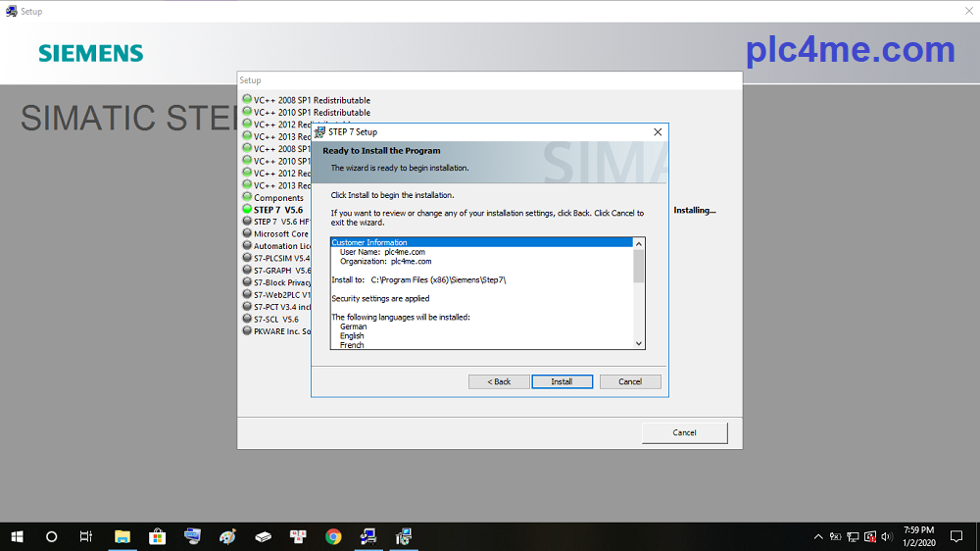Click gray status icon beside Automation Lic
This screenshot has height=551, width=980.
click(247, 245)
